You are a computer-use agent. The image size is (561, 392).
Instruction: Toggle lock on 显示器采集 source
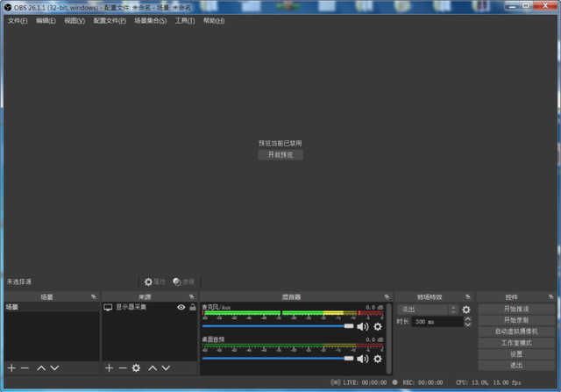pos(193,307)
